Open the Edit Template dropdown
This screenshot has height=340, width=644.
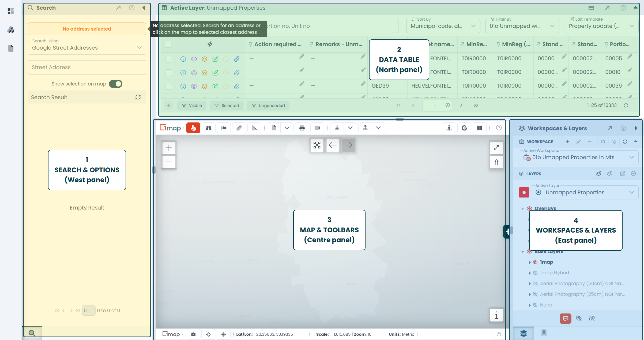pos(601,26)
